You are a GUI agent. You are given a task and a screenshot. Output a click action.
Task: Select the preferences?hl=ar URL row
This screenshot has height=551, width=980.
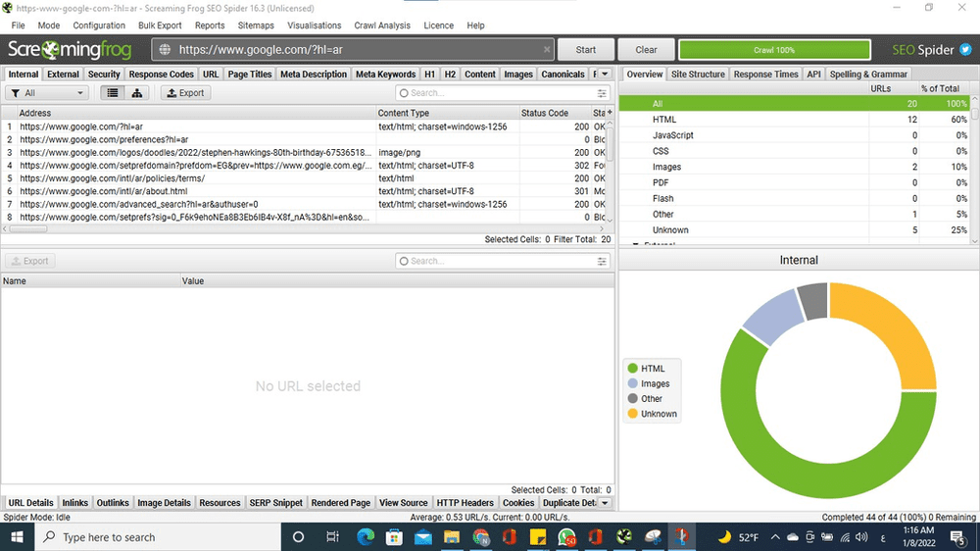pyautogui.click(x=304, y=139)
